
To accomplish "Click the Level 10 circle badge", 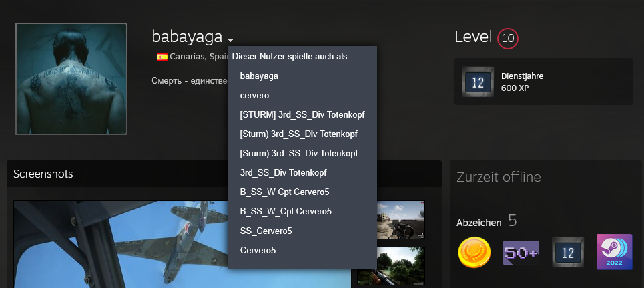I will (508, 39).
